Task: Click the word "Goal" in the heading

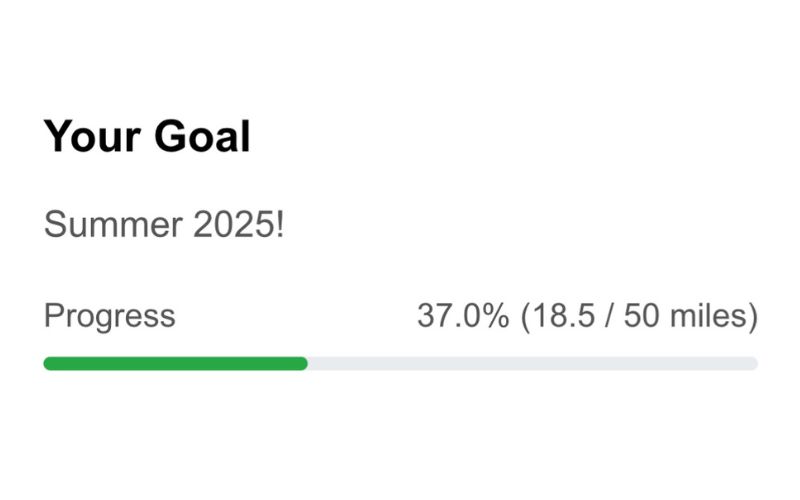Action: pyautogui.click(x=201, y=135)
